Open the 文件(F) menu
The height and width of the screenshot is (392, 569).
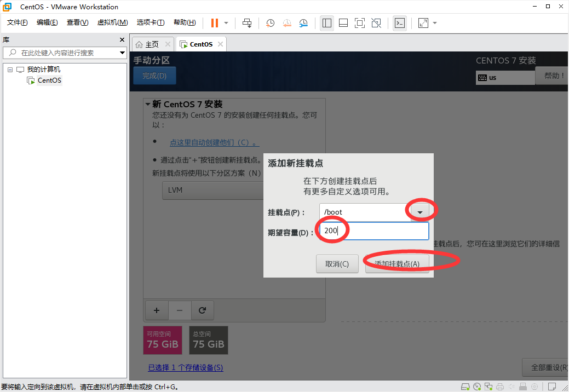coord(17,22)
